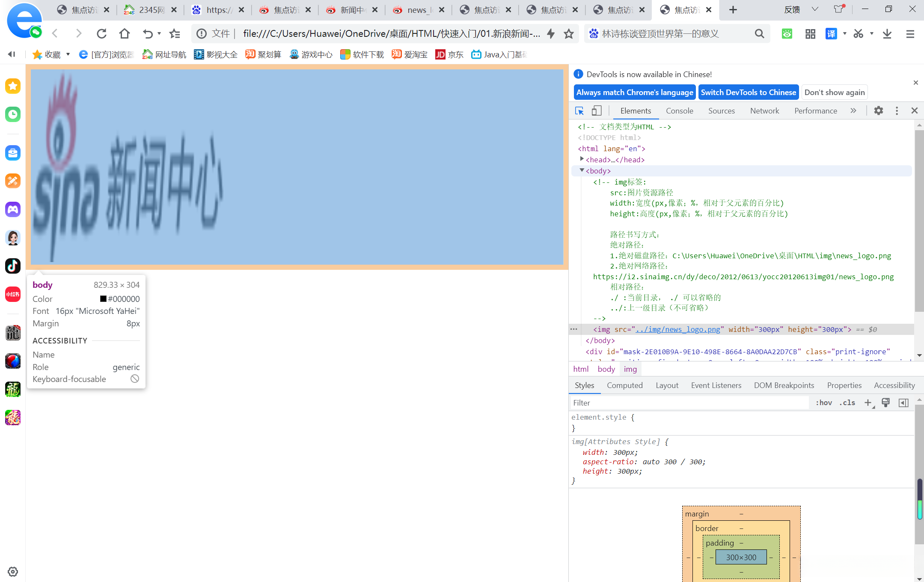
Task: Click the Filter styles input field
Action: click(689, 403)
